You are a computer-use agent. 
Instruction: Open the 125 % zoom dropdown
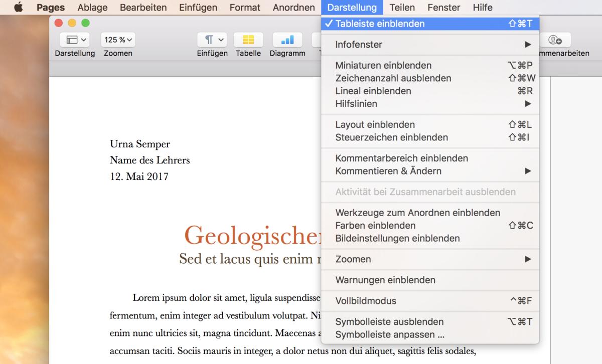tap(118, 40)
